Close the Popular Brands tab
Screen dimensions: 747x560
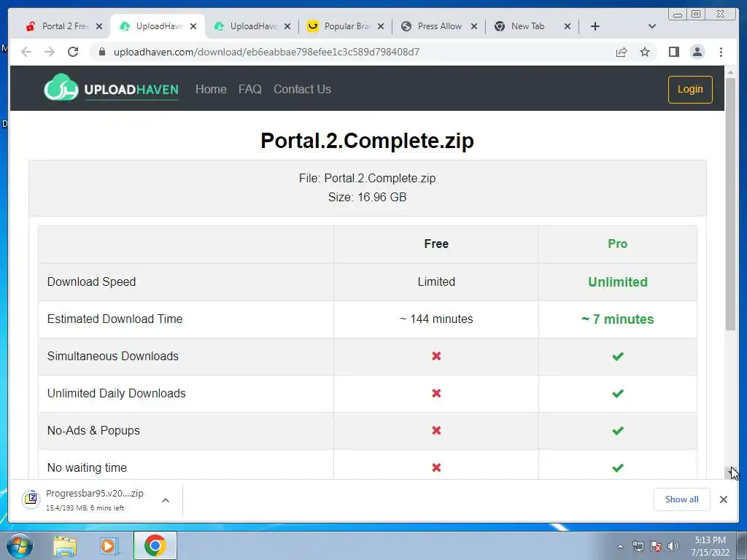tap(381, 26)
